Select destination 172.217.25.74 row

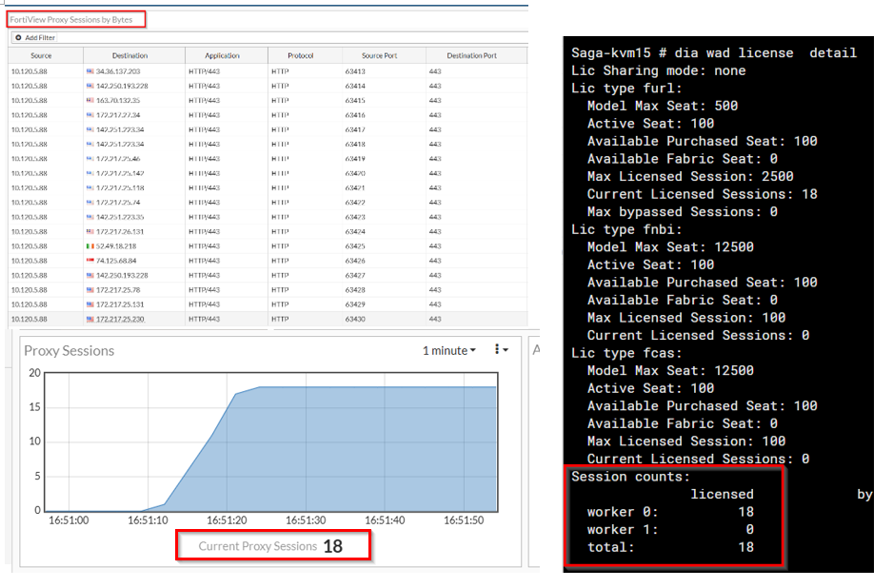tap(268, 203)
